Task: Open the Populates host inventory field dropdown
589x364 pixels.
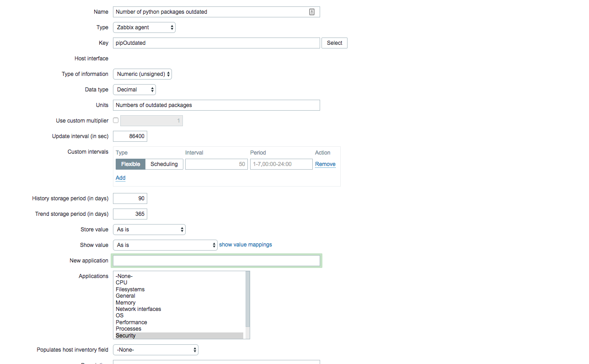Action: 155,350
